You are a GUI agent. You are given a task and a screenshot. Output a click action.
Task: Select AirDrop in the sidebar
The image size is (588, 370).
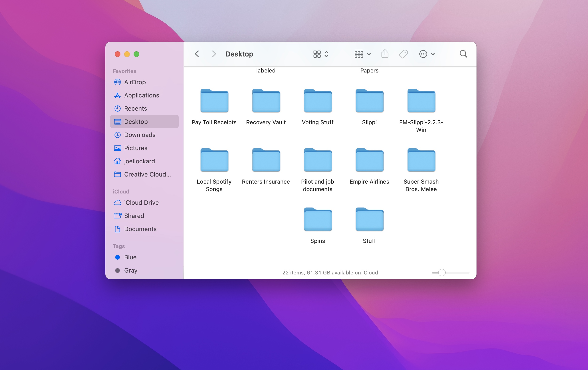[144, 82]
